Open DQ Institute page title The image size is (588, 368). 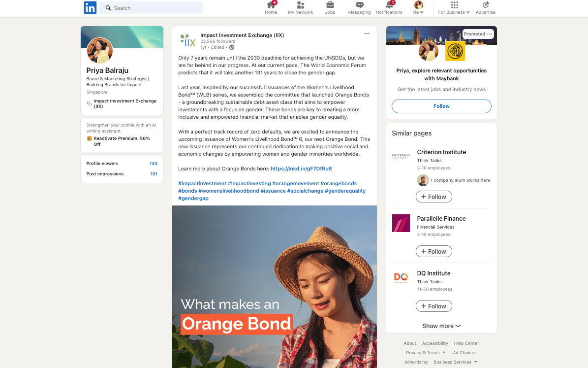433,273
